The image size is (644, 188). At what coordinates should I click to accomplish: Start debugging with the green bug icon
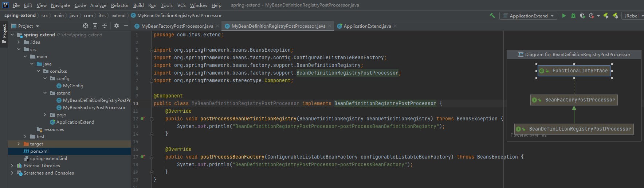click(573, 16)
